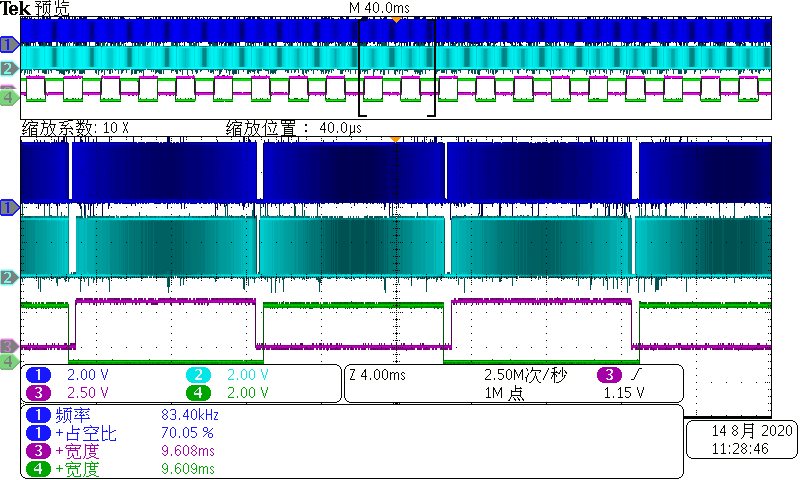Select channel 1 ground marker in zoom window
The image size is (800, 480).
click(9, 208)
